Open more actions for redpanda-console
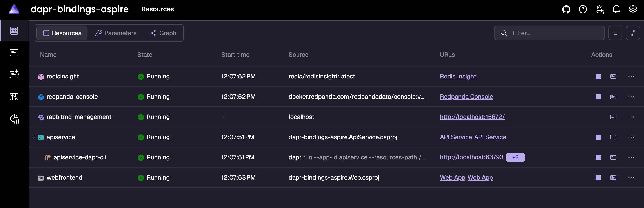 (631, 97)
